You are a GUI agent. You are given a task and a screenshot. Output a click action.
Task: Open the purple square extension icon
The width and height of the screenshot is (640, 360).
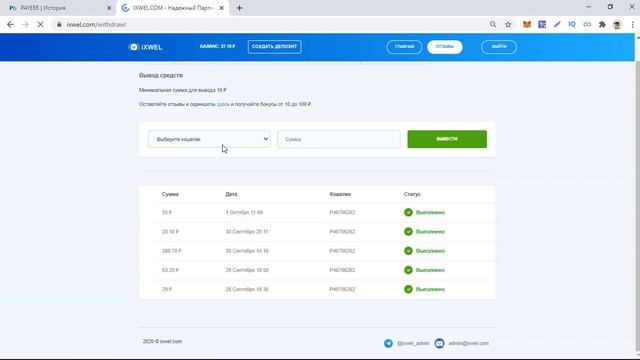(x=542, y=24)
